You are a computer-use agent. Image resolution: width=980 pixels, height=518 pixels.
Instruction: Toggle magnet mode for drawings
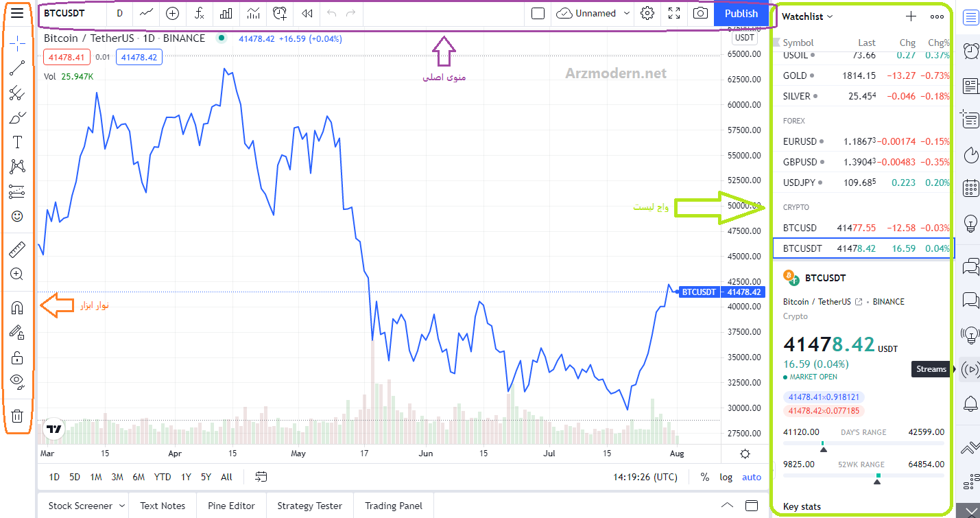coord(17,308)
